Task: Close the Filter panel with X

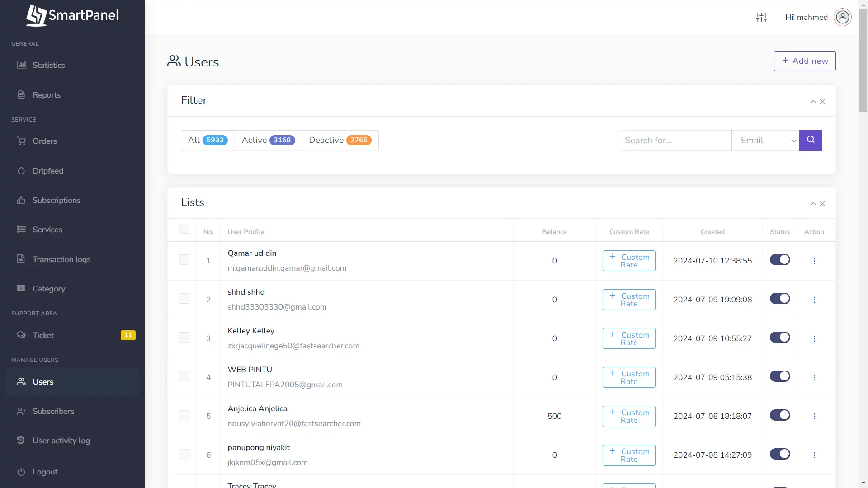Action: [x=822, y=102]
